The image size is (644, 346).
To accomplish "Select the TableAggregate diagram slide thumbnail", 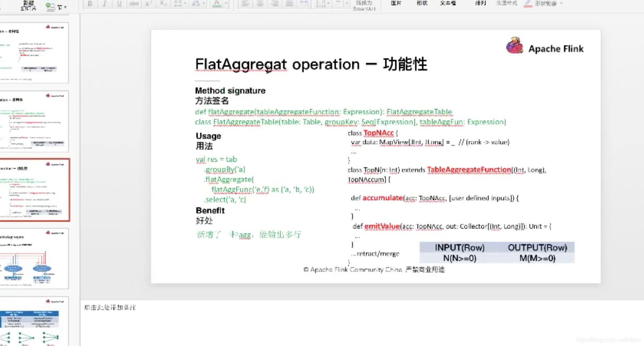I will pyautogui.click(x=34, y=258).
